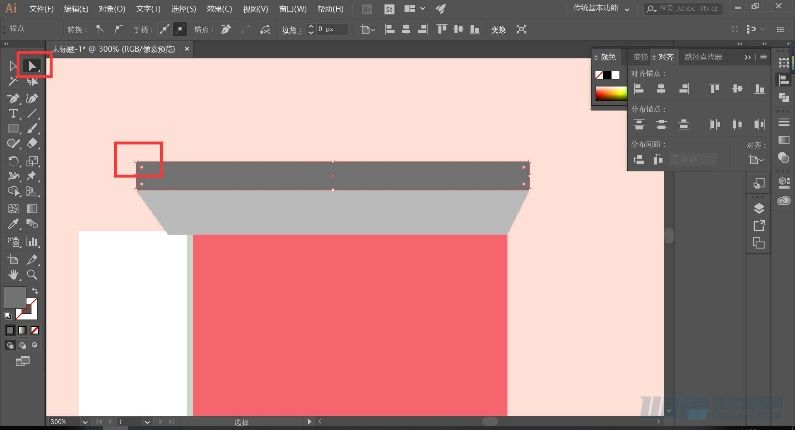Pick the Hand tool

(x=14, y=273)
